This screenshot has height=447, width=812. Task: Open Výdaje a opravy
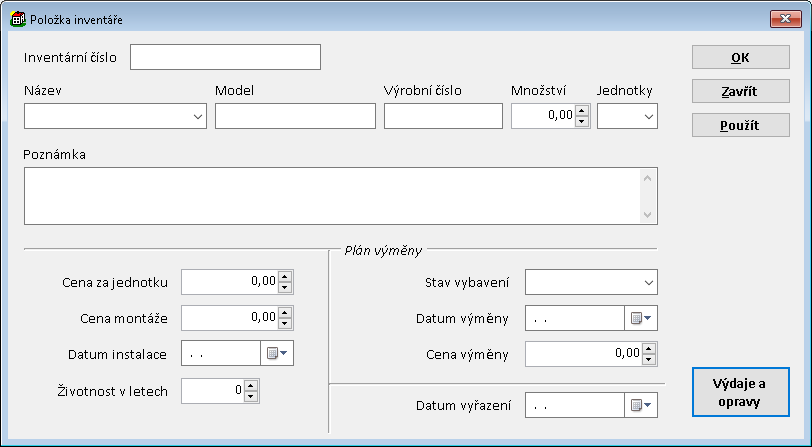740,395
